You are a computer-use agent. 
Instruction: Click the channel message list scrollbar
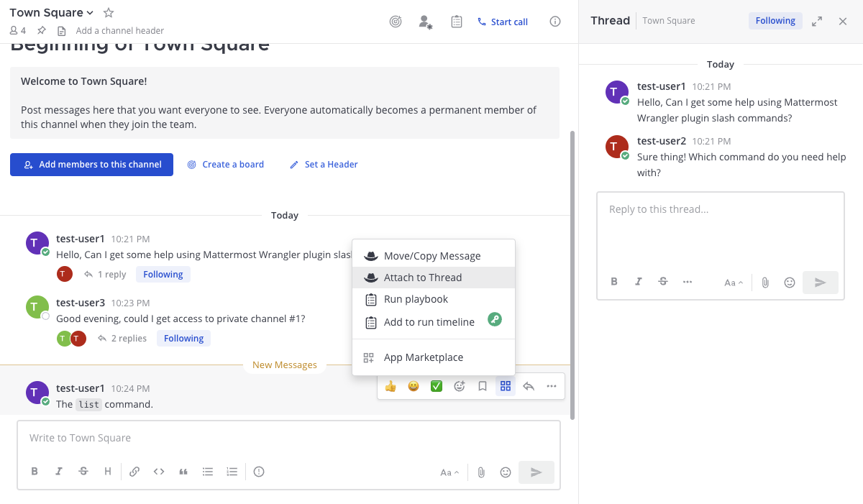click(x=572, y=273)
